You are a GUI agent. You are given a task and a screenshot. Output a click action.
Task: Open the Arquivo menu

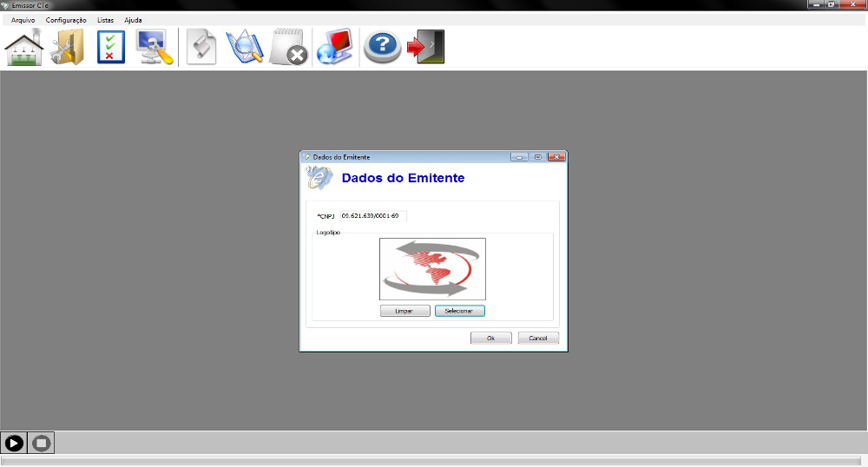[23, 20]
